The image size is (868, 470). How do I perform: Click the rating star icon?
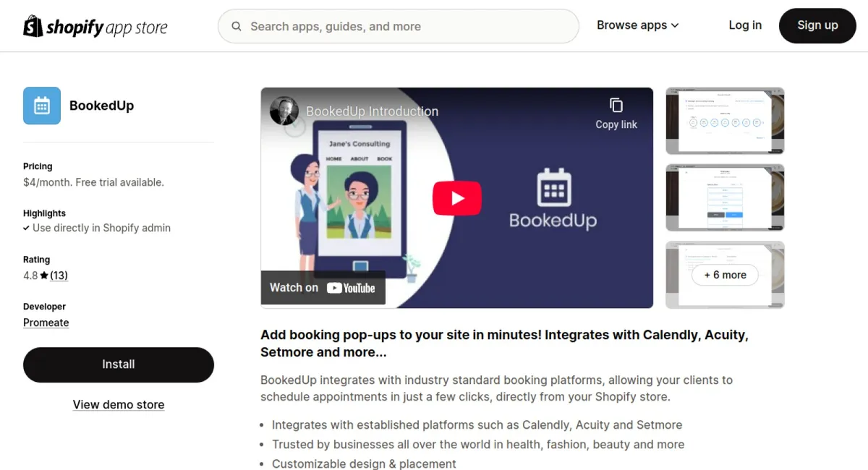point(44,275)
